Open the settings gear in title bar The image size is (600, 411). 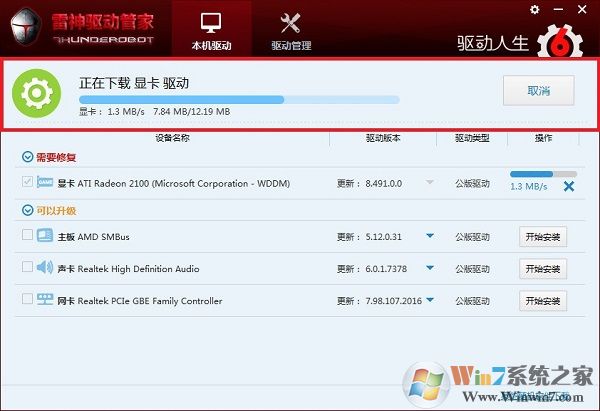point(535,10)
